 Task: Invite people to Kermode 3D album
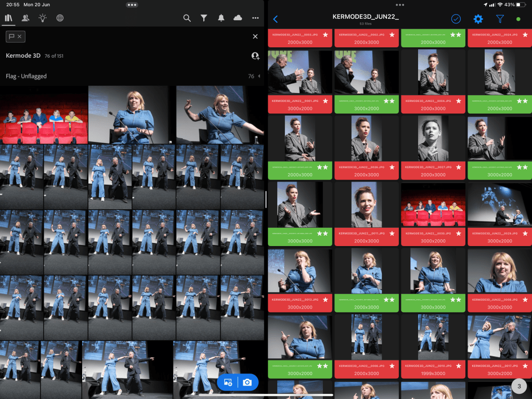pos(255,56)
